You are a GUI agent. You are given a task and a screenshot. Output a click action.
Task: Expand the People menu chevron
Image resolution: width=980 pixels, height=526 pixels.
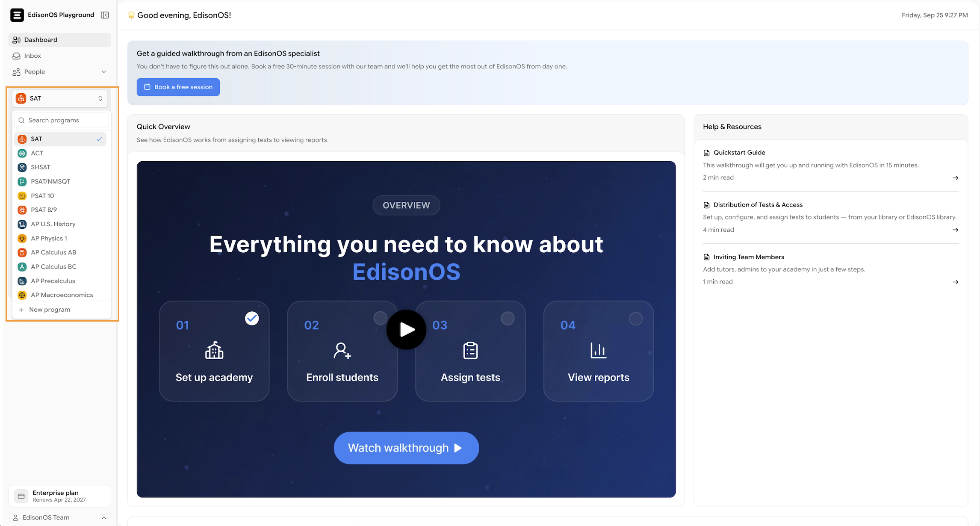click(x=104, y=72)
